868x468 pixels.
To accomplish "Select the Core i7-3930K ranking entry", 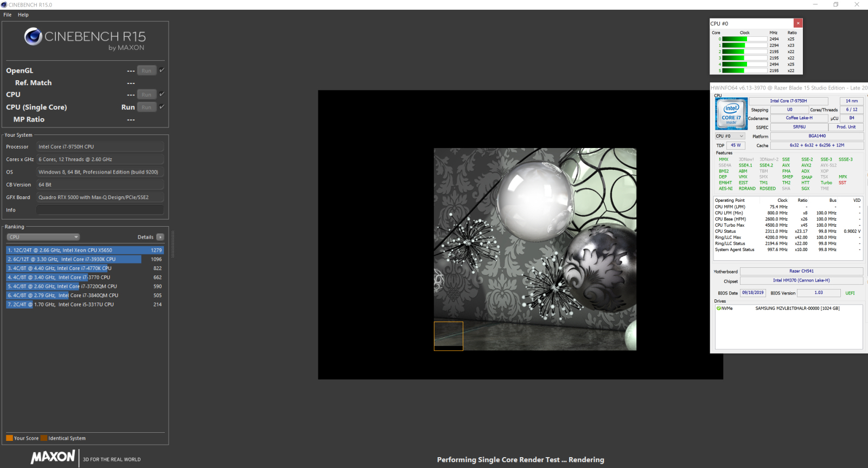I will click(85, 259).
